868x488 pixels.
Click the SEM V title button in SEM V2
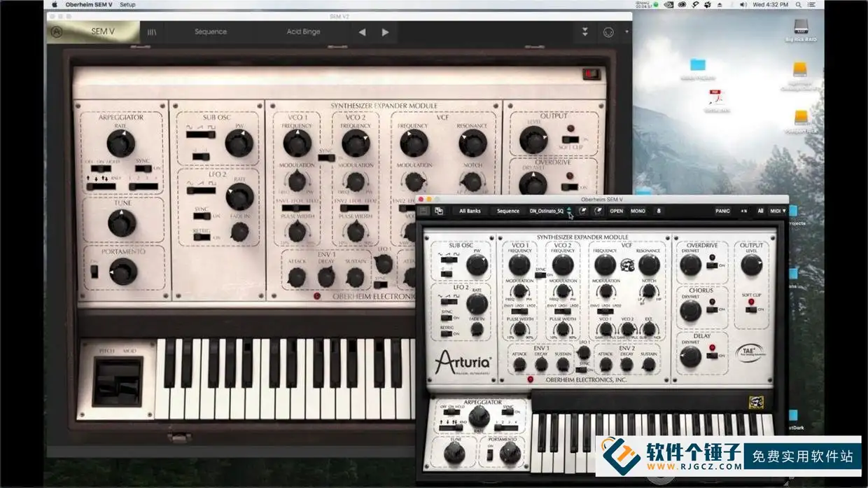103,32
